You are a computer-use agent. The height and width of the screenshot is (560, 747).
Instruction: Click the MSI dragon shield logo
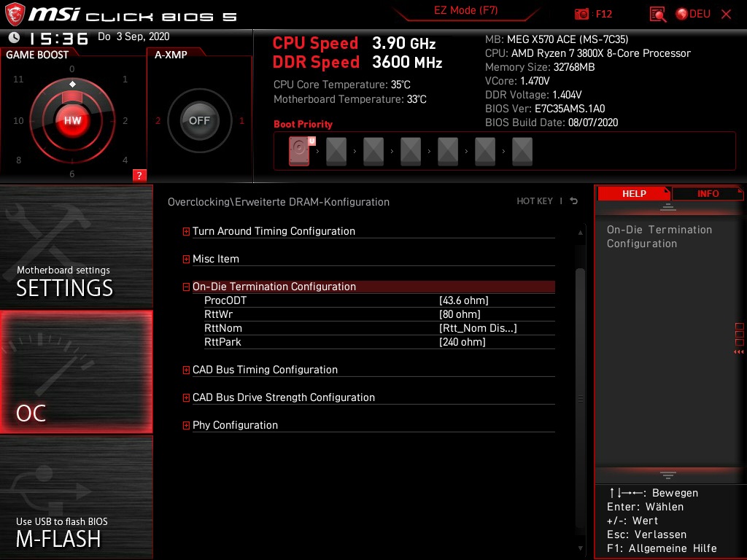15,15
